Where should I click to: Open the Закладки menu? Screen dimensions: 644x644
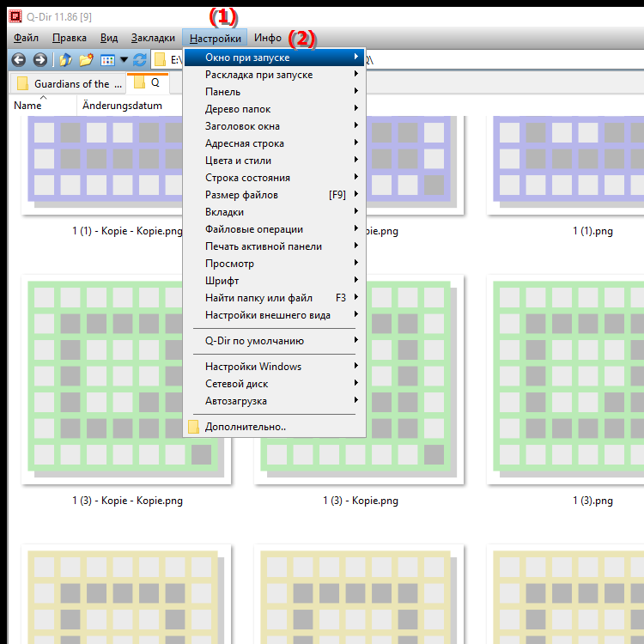point(153,38)
